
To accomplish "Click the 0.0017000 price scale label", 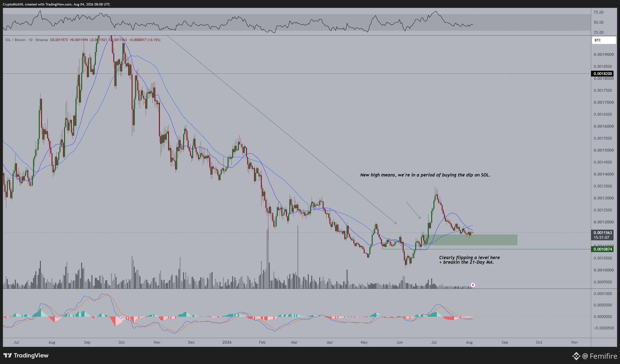I will pos(604,102).
